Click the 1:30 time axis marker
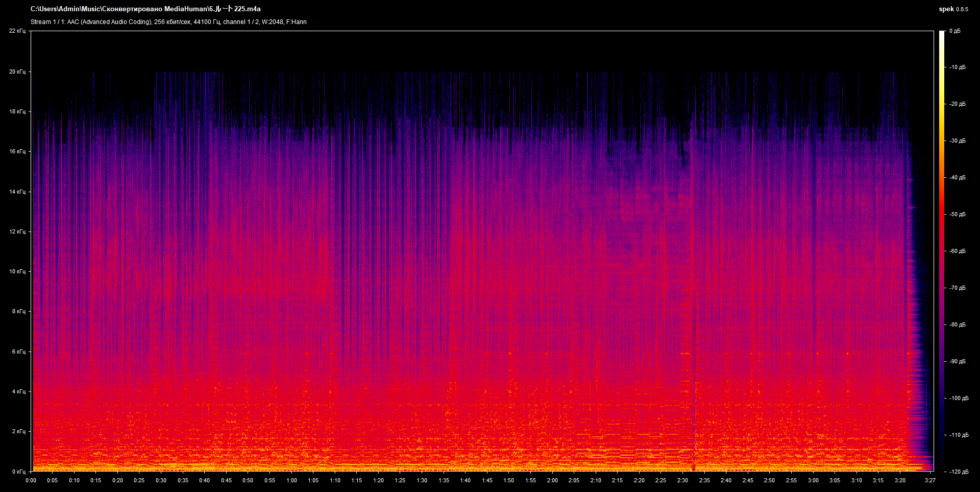This screenshot has height=492, width=980. [x=422, y=480]
